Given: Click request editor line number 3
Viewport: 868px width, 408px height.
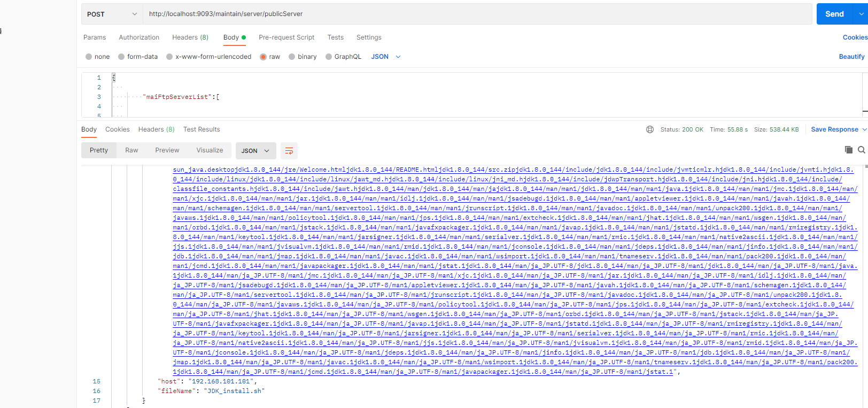Looking at the screenshot, I should (99, 97).
